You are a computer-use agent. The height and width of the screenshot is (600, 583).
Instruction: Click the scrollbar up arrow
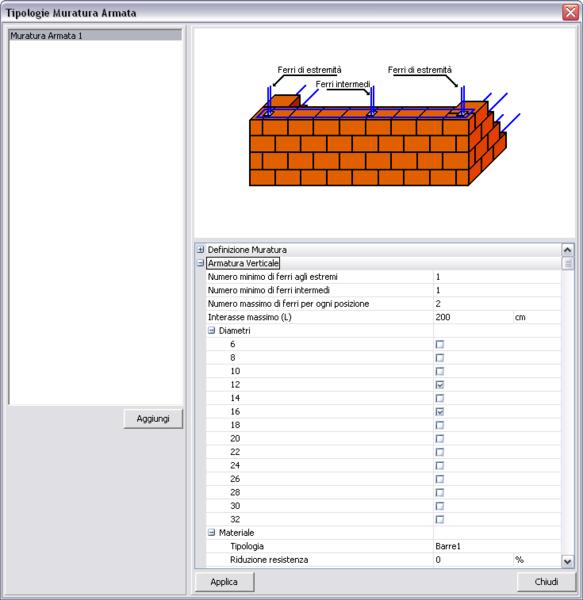point(567,250)
